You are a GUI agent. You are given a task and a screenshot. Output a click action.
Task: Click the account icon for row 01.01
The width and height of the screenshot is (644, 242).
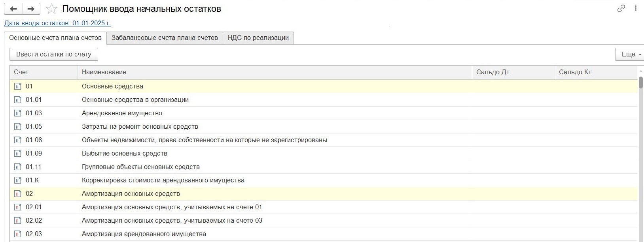click(17, 100)
